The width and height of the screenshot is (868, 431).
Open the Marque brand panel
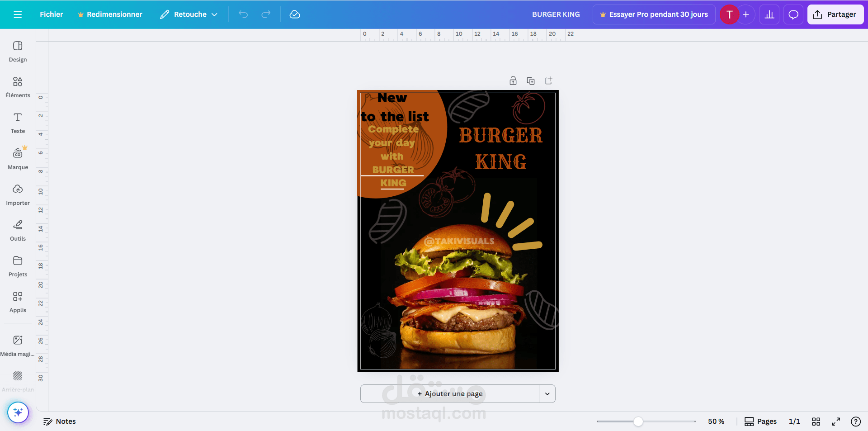pyautogui.click(x=18, y=159)
